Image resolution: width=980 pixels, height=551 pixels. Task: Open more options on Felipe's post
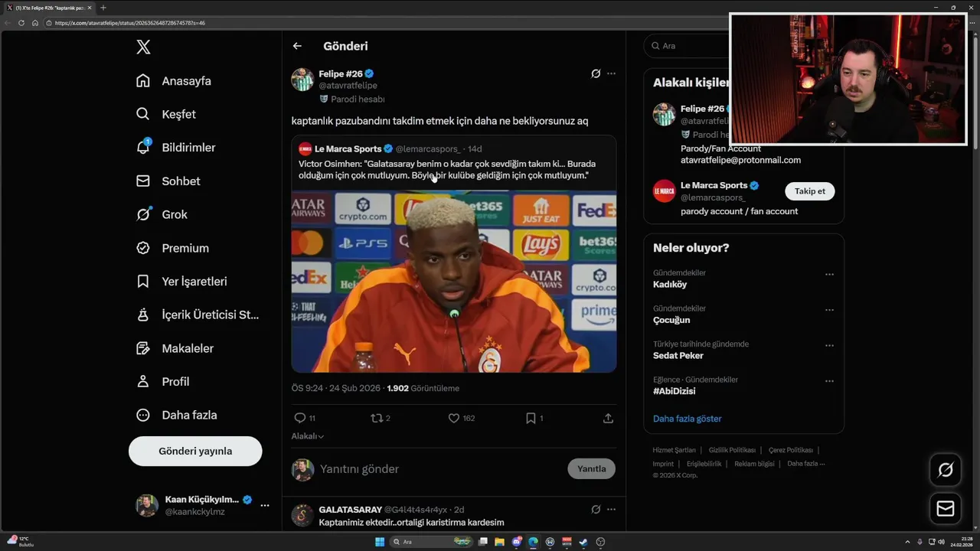[x=611, y=73]
